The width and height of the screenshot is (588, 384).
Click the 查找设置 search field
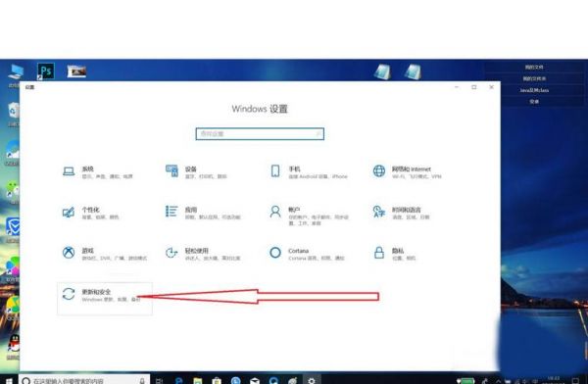point(260,134)
